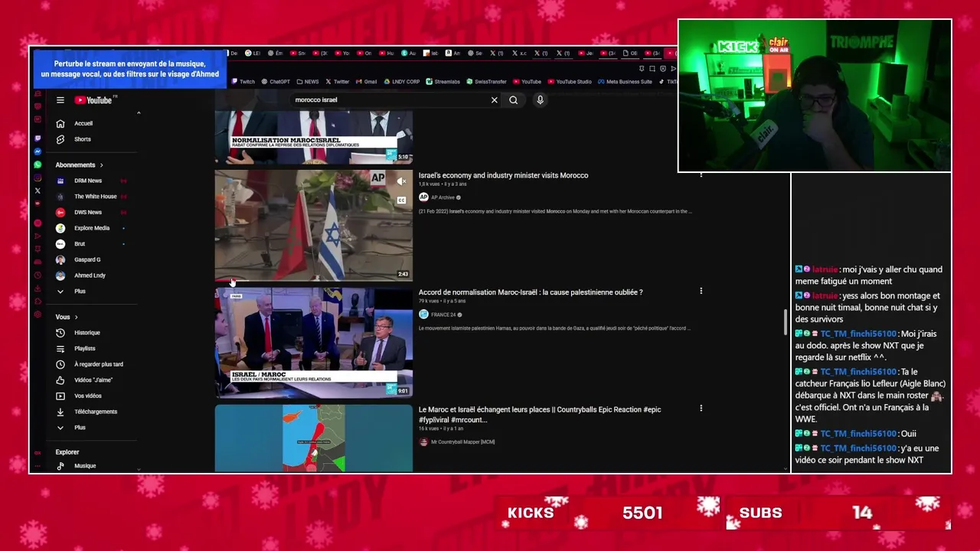980x551 pixels.
Task: Open the YouTube hamburger guide menu
Action: [x=60, y=100]
